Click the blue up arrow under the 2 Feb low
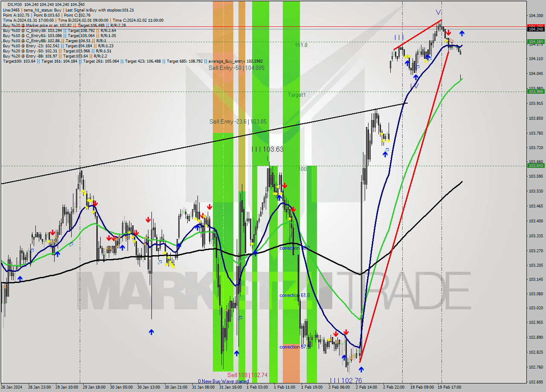546x392 pixels. (x=361, y=369)
